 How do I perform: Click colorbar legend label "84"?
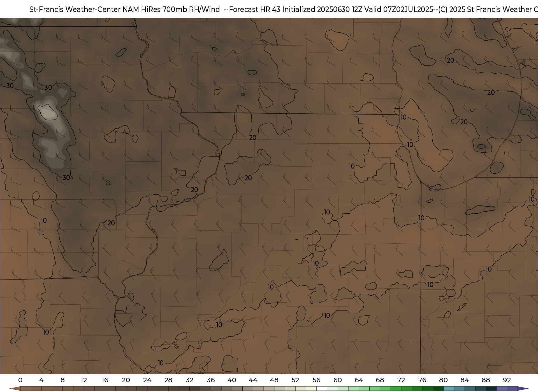point(465,380)
